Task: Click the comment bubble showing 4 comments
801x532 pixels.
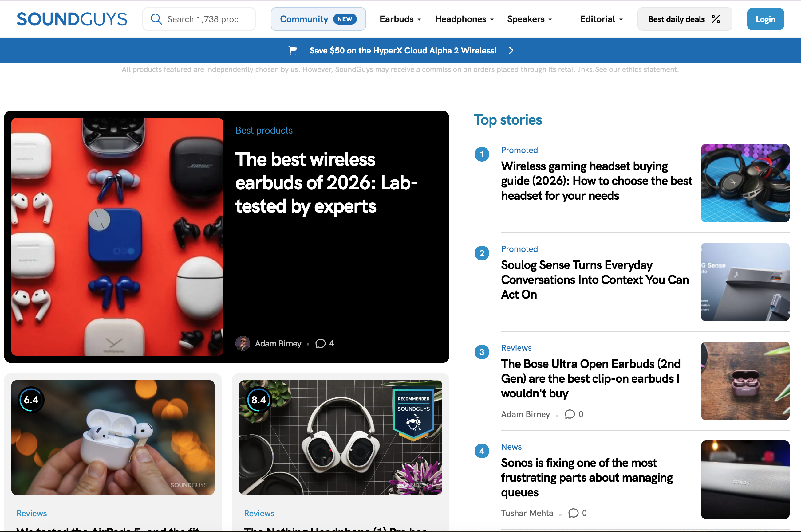Action: [x=321, y=344]
